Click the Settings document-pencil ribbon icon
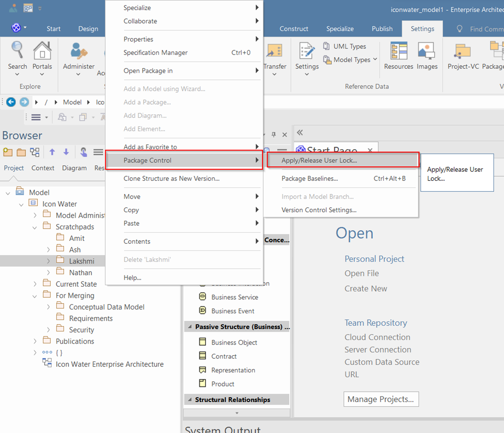This screenshot has width=504, height=433. 307,50
